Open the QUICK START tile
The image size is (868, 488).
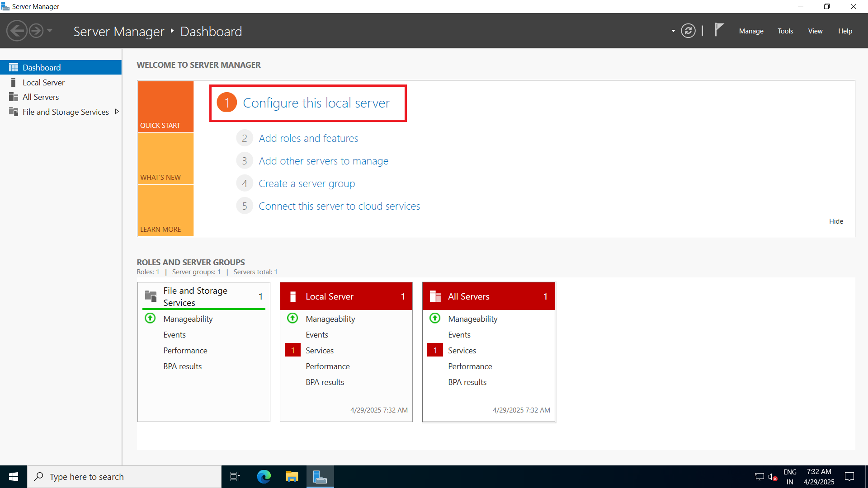coord(165,107)
